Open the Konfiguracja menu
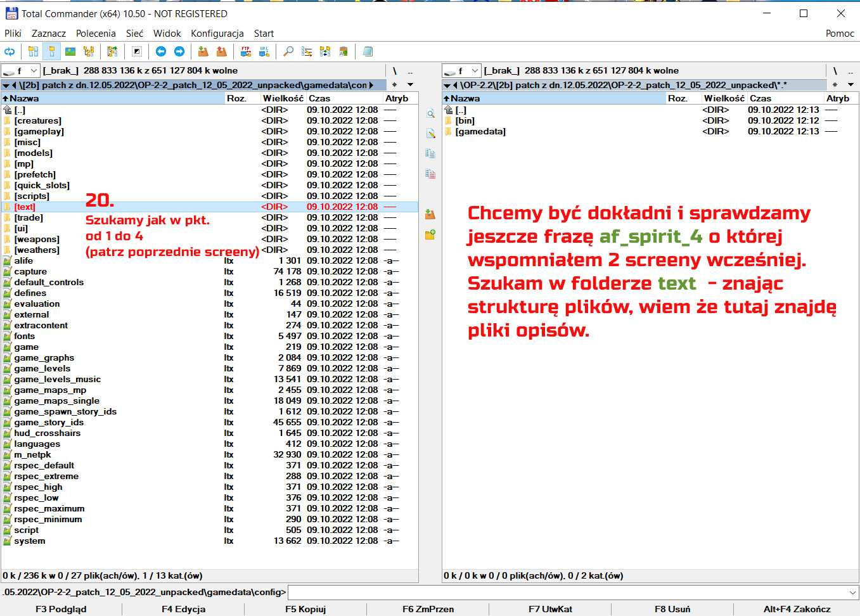This screenshot has width=860, height=616. coord(217,34)
